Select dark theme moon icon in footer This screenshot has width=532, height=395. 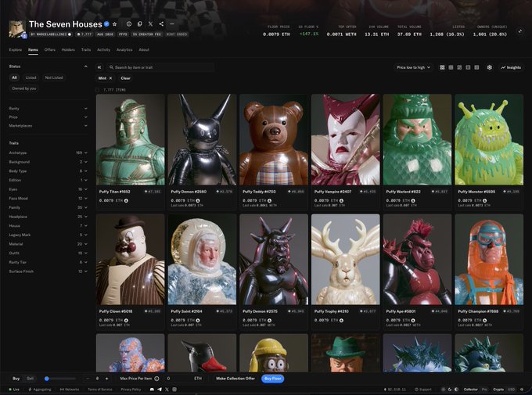450,390
